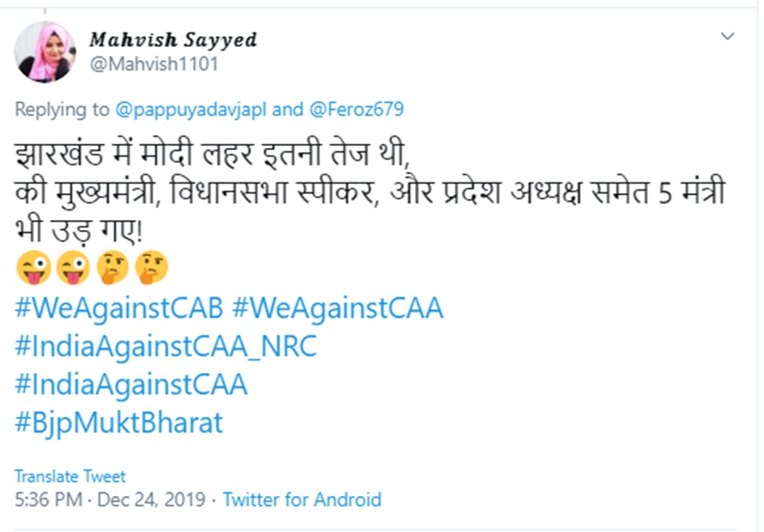Click the 'Replying to' label text
The width and height of the screenshot is (764, 532).
pos(62,110)
